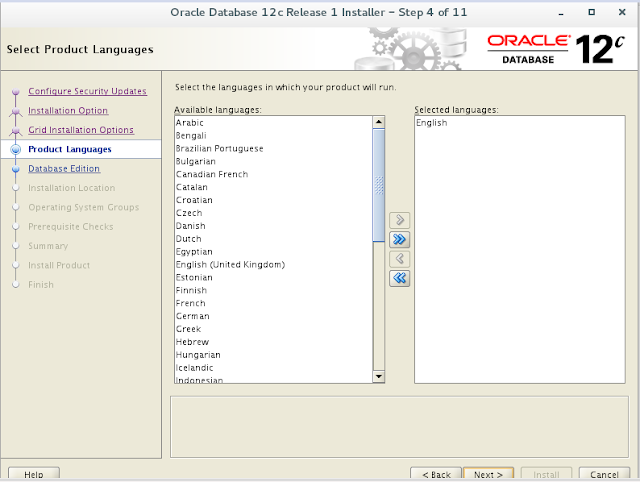Select Czech in the language list
This screenshot has height=482, width=640.
pos(273,213)
